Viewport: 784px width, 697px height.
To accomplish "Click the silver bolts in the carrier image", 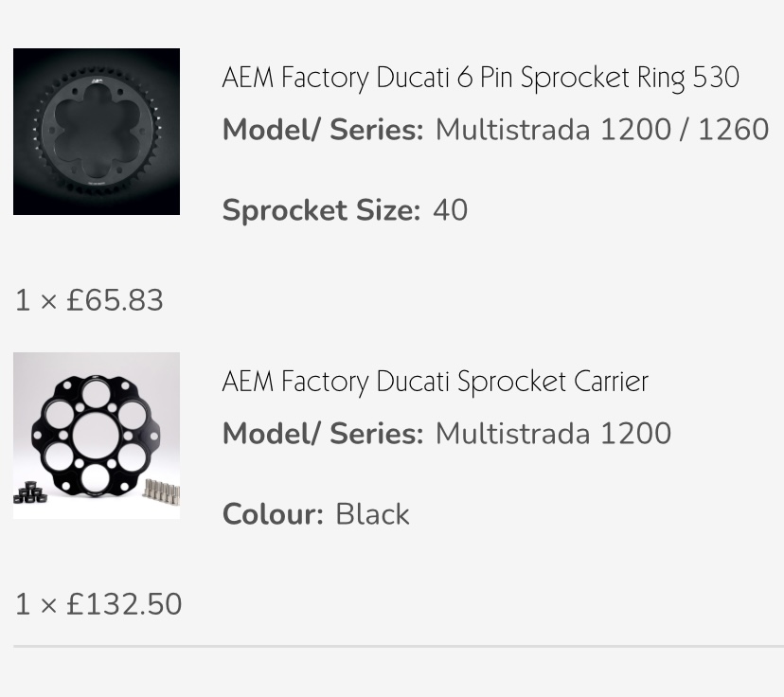I will point(162,492).
